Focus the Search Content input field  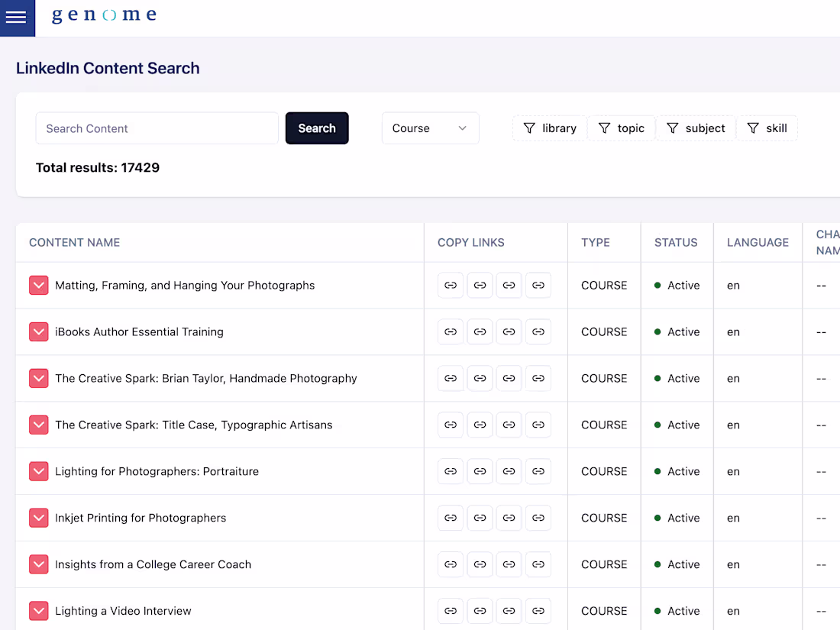click(157, 128)
